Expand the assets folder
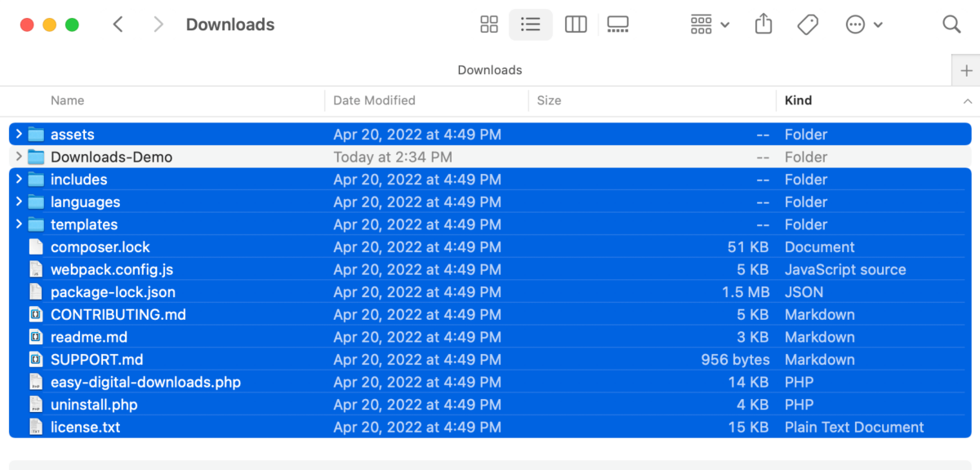This screenshot has width=980, height=470. 18,134
